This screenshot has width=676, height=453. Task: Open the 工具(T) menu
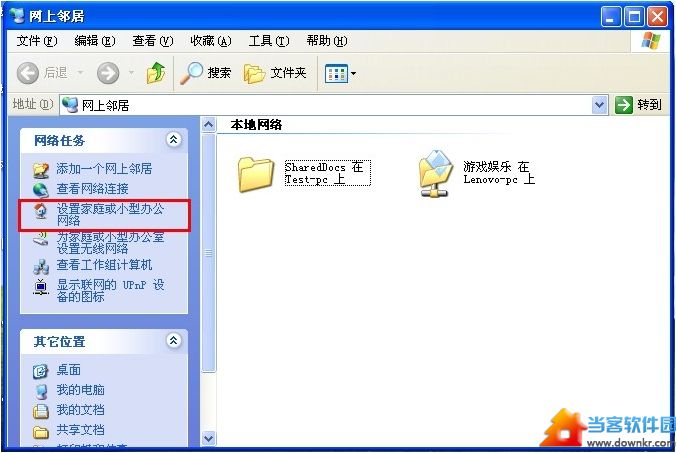pyautogui.click(x=269, y=41)
